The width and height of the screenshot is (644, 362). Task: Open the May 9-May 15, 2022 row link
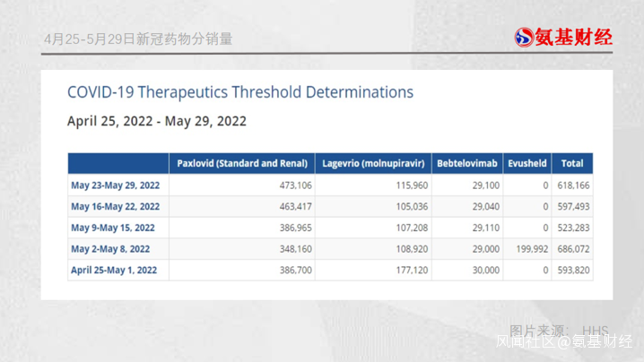pyautogui.click(x=113, y=228)
